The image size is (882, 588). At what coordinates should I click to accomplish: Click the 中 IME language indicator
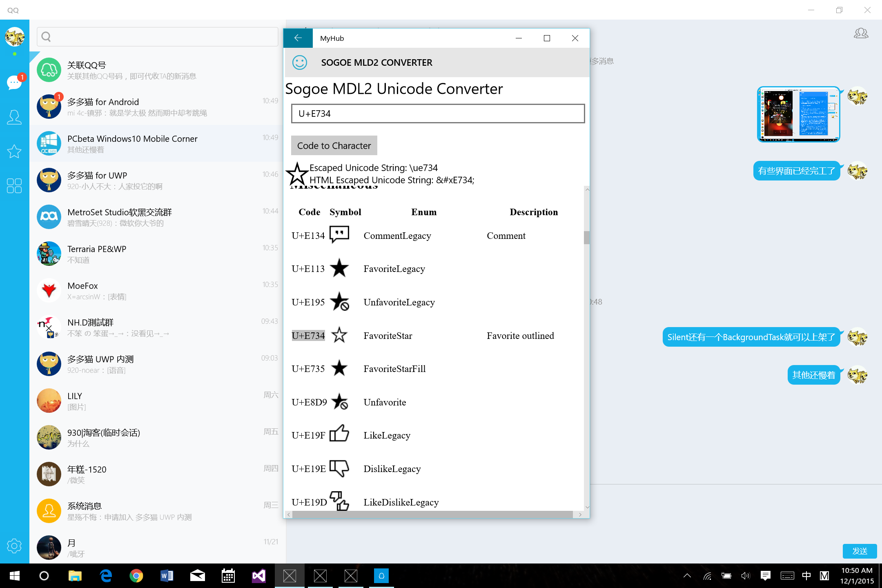pos(806,576)
